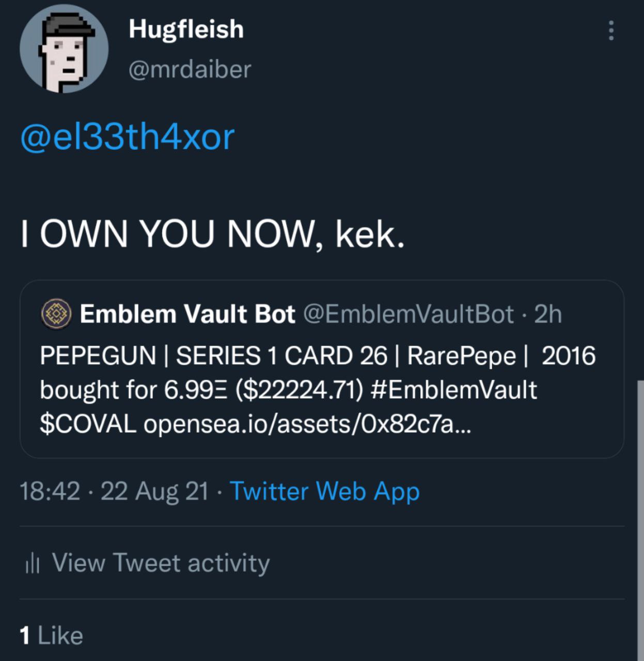Click the quoted tweet's 2h timestamp
The width and height of the screenshot is (644, 661).
(x=548, y=314)
